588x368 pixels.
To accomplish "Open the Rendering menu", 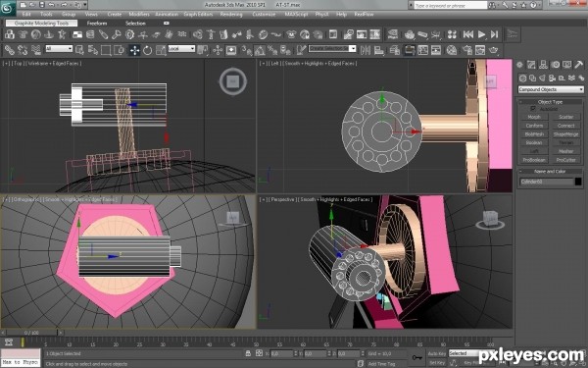I will [231, 15].
